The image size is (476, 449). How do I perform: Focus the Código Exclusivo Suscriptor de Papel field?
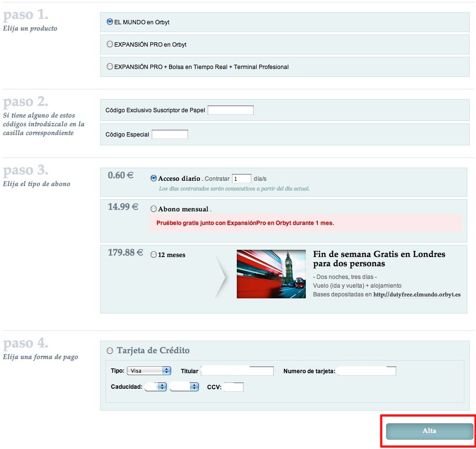(231, 110)
